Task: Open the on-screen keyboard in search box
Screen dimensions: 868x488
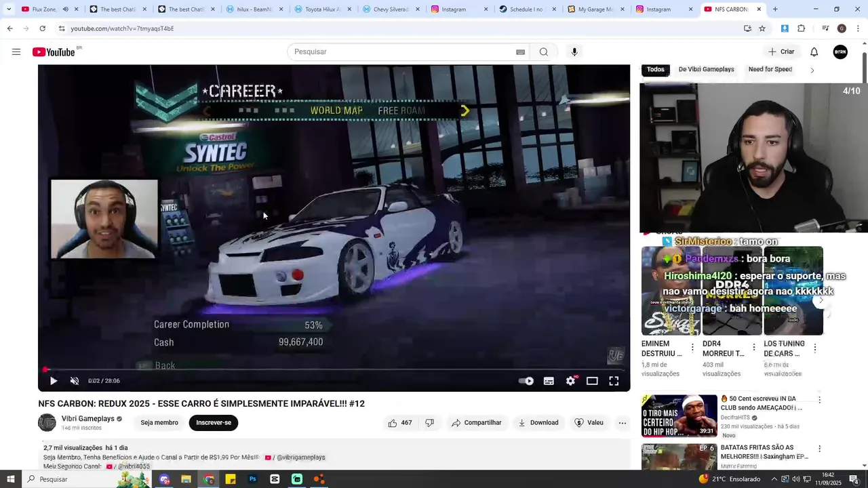Action: (x=520, y=52)
